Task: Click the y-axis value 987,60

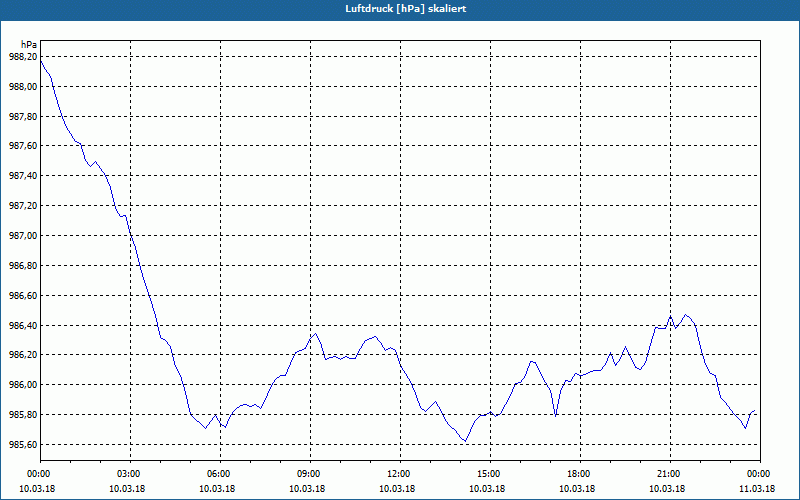Action: 23,146
